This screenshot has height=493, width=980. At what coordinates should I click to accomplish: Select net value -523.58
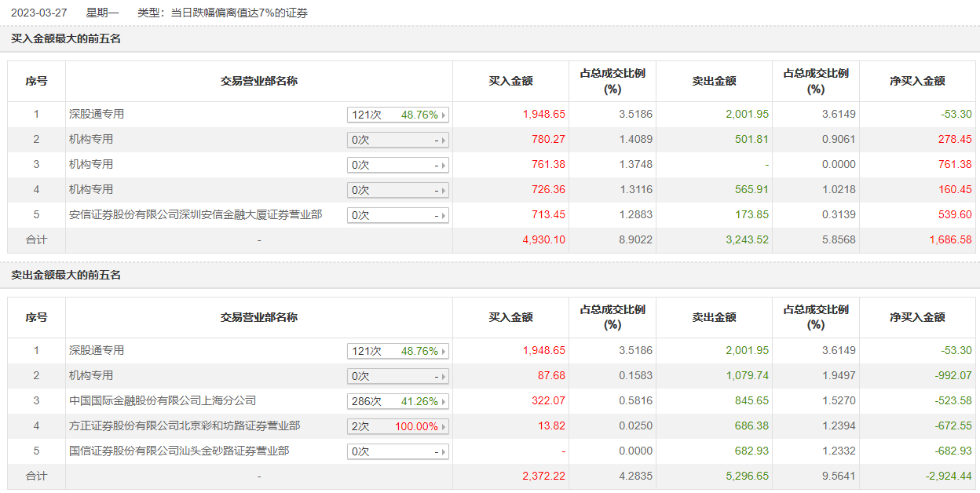point(953,400)
